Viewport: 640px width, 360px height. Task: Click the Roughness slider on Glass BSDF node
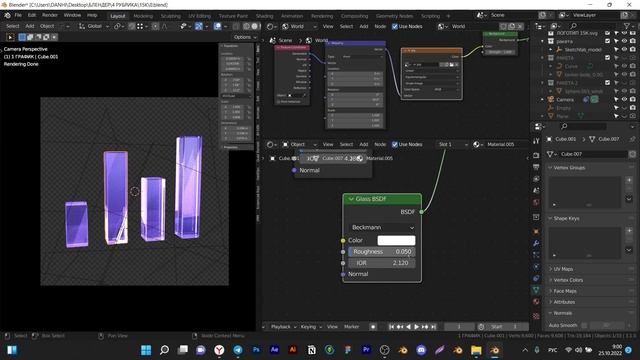382,252
